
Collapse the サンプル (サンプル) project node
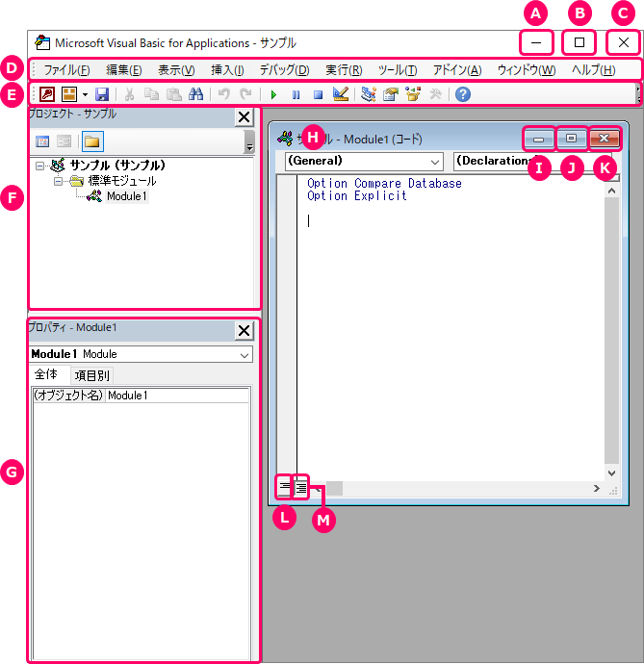click(39, 166)
